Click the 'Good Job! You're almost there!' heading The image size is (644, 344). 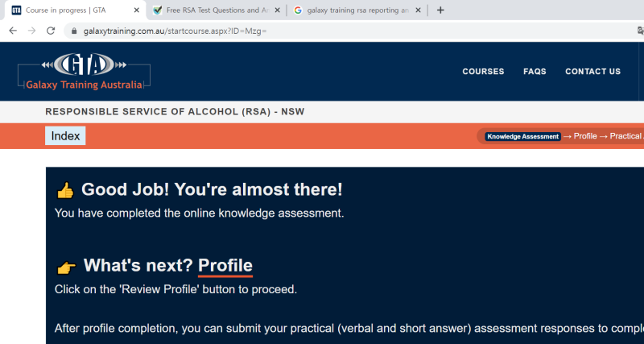[x=212, y=189]
